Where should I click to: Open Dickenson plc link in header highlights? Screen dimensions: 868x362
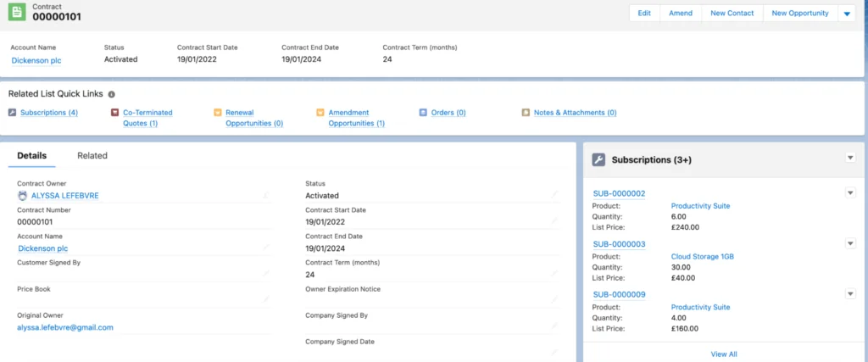(36, 61)
